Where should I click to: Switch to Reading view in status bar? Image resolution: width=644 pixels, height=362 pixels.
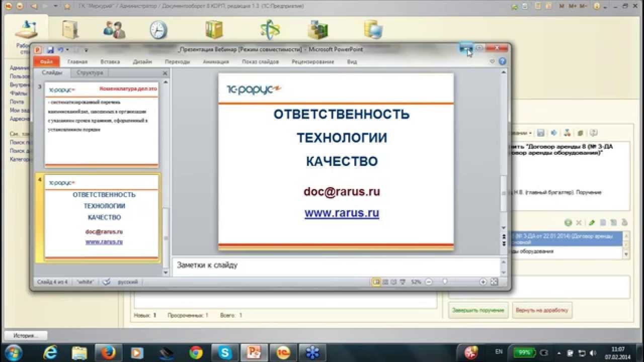(x=393, y=282)
